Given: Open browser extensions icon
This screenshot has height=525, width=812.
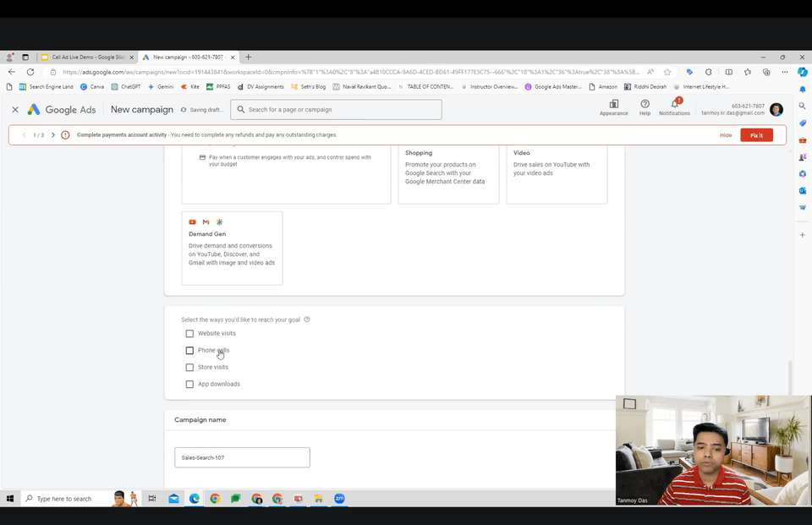Looking at the screenshot, I should (x=709, y=72).
